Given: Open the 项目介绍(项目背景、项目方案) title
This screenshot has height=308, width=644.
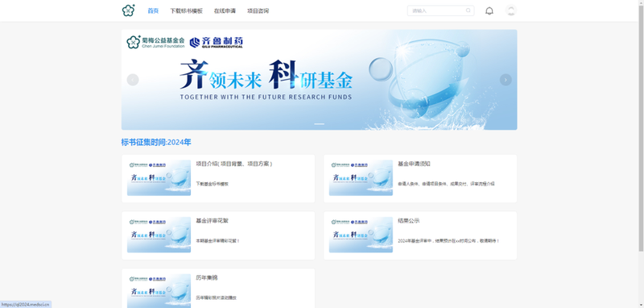Looking at the screenshot, I should pyautogui.click(x=234, y=164).
